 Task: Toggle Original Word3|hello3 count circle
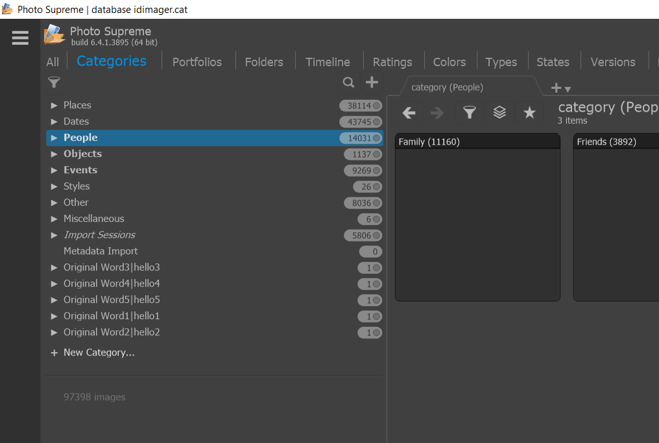click(x=376, y=268)
